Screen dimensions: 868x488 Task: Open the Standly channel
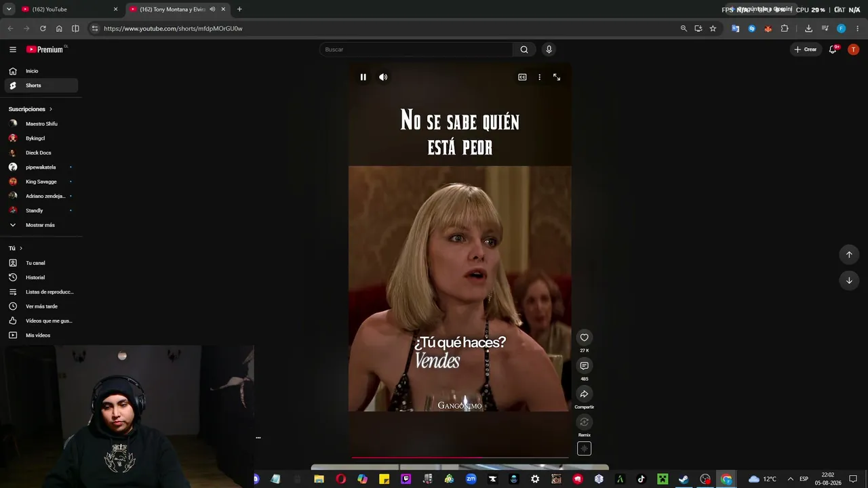(x=41, y=211)
